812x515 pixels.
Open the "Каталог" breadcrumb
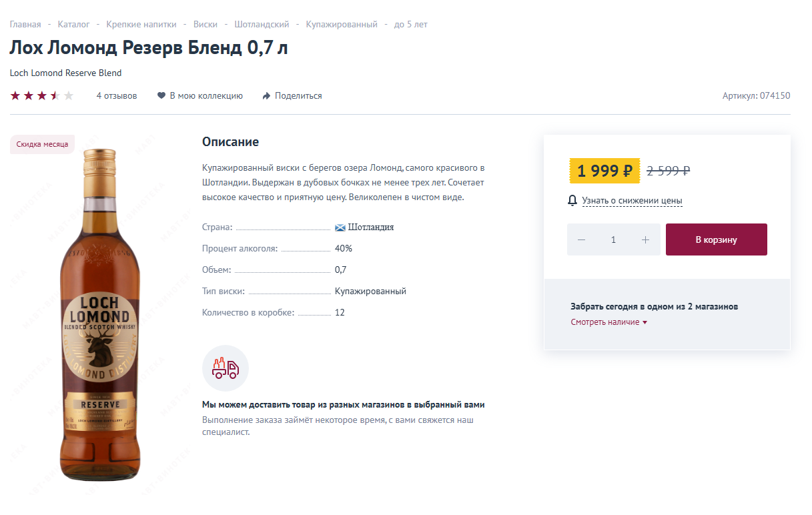[x=73, y=25]
